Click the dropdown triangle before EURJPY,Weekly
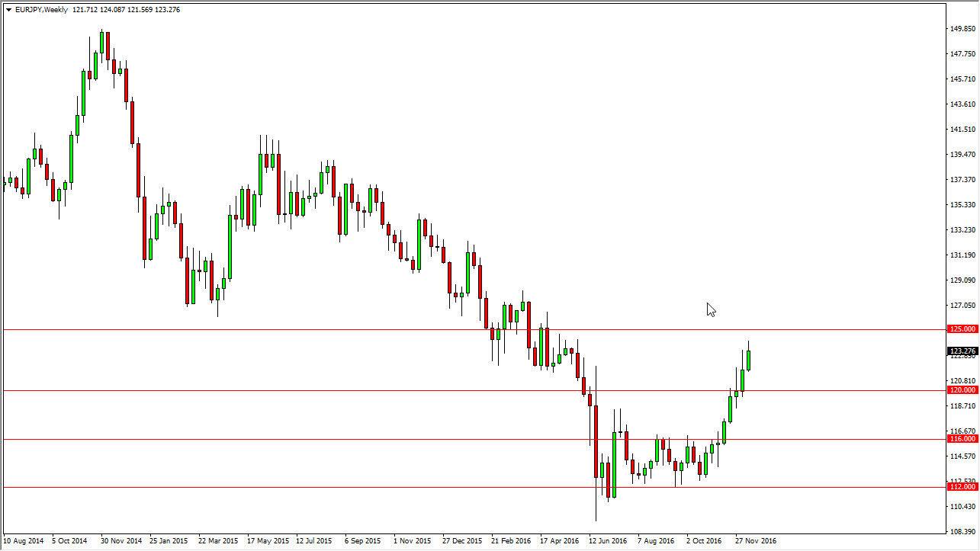This screenshot has height=551, width=980. point(8,10)
